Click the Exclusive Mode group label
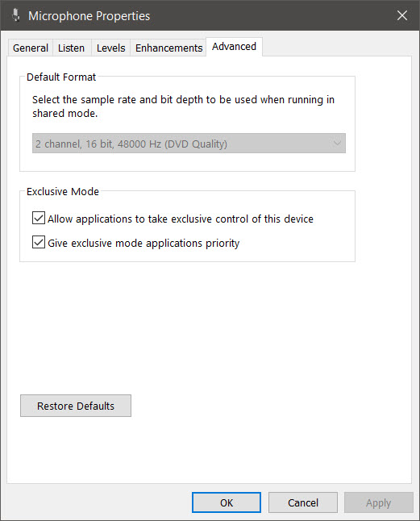Image resolution: width=420 pixels, height=521 pixels. [x=63, y=192]
